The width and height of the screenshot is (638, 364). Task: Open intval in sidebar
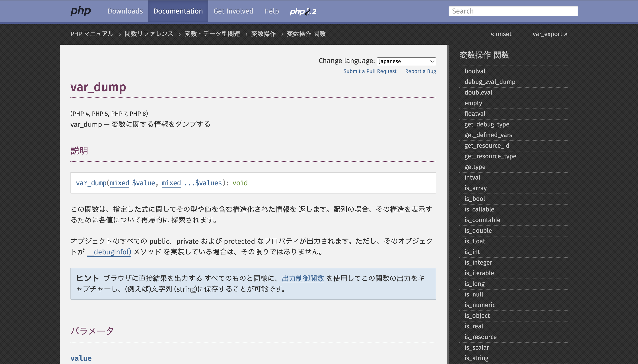(472, 178)
